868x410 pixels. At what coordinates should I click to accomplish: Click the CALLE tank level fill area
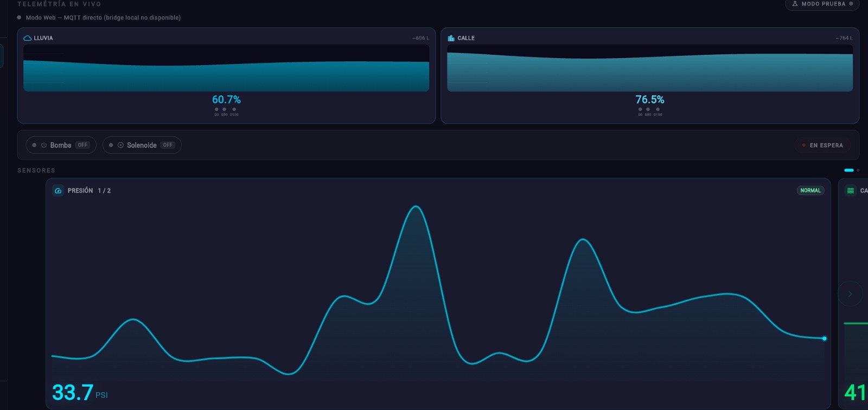650,72
